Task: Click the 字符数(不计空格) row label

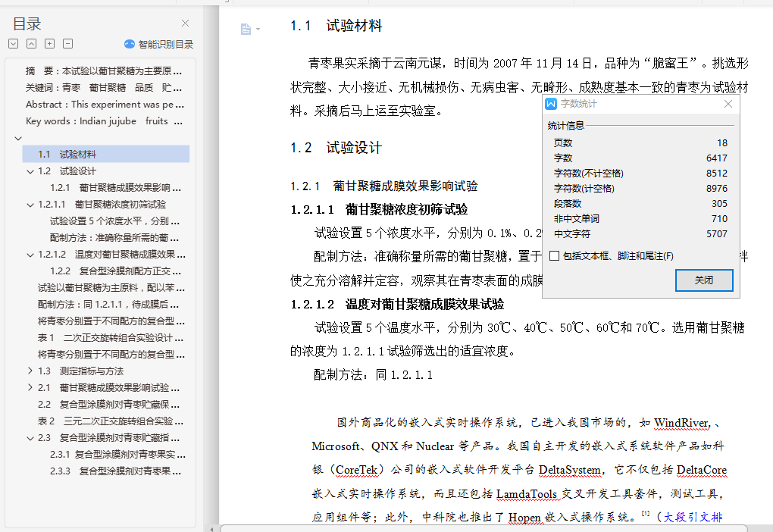Action: coord(589,174)
